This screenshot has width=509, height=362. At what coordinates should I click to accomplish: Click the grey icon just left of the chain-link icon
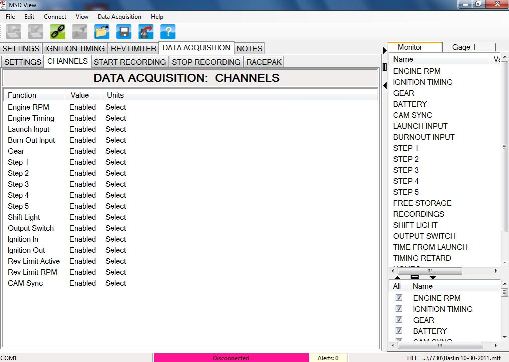35,32
